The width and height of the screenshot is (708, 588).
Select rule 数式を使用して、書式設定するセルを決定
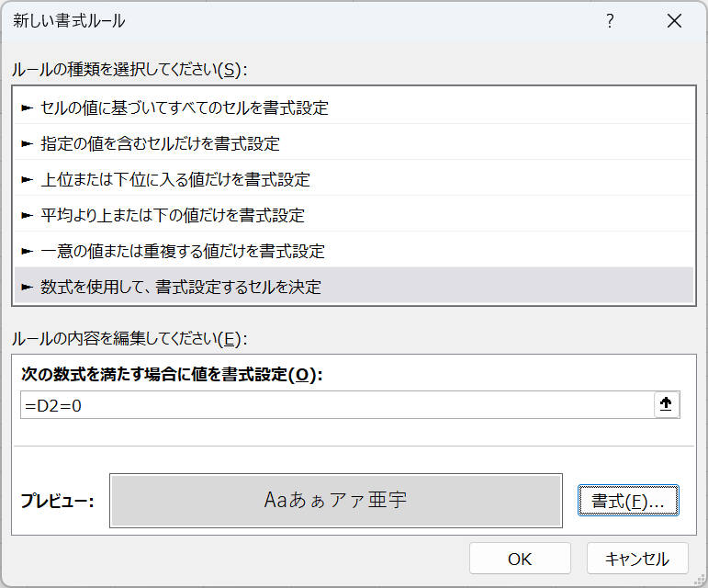point(354,287)
